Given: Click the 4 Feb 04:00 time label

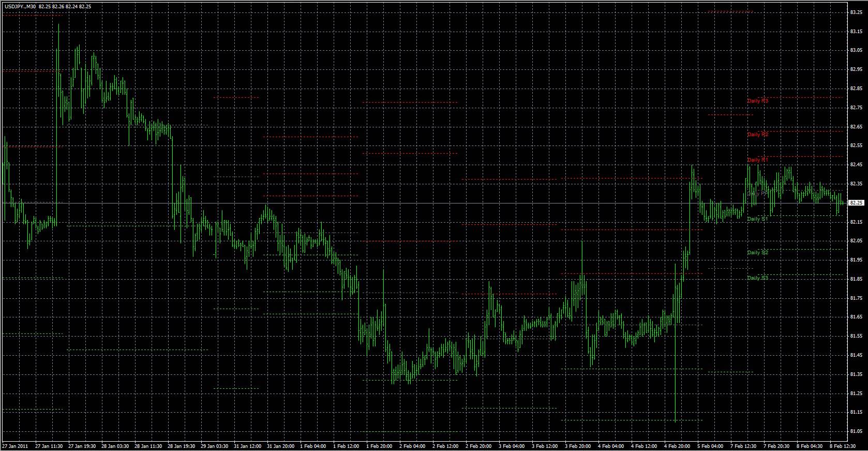Looking at the screenshot, I should pos(612,446).
